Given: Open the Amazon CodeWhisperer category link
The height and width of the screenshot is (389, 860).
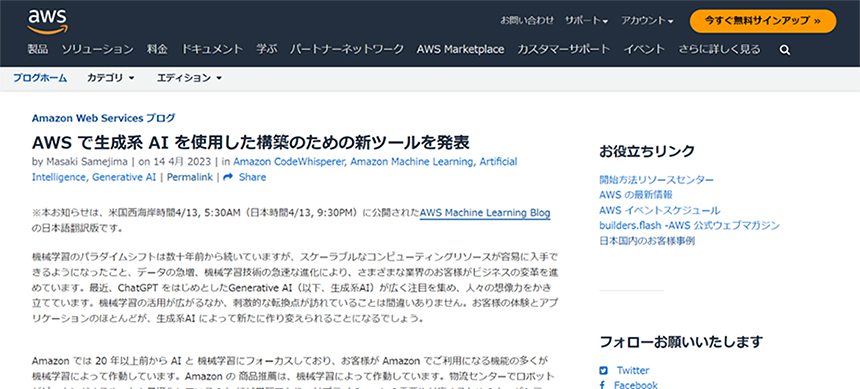Looking at the screenshot, I should (x=289, y=161).
